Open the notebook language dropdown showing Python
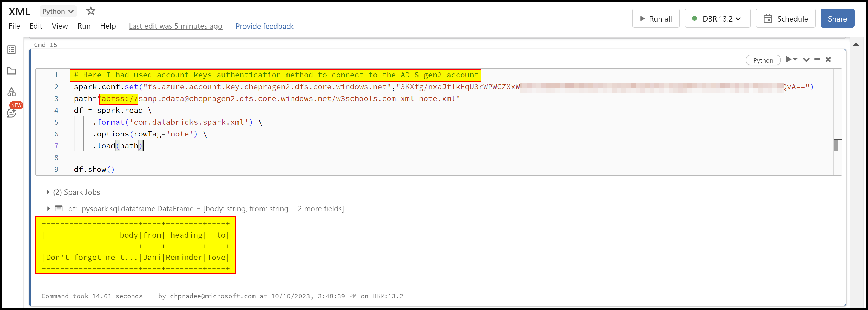 pos(58,11)
